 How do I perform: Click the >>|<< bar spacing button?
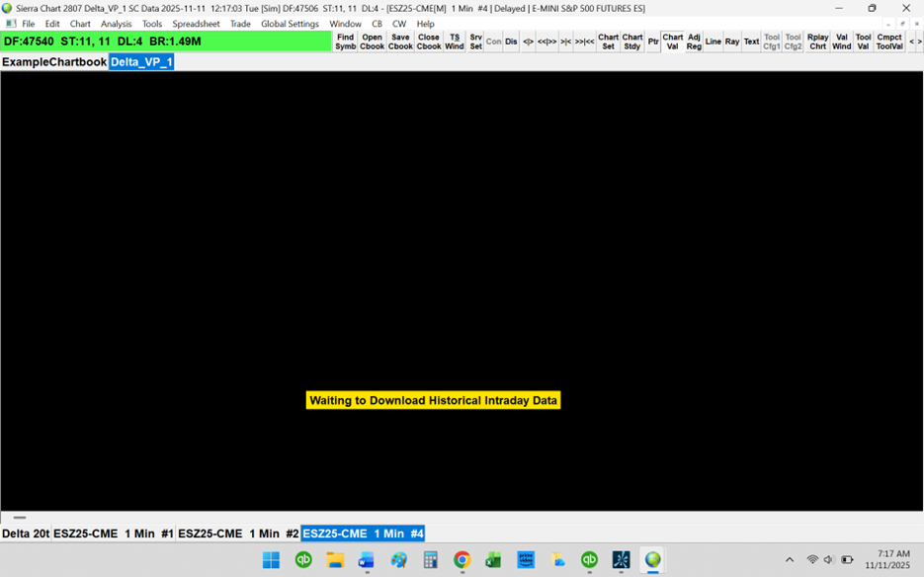(x=584, y=41)
